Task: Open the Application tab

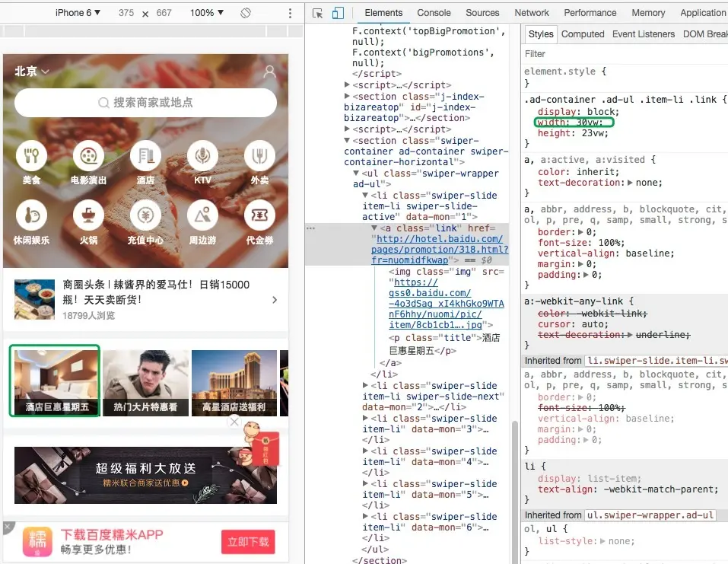Action: click(703, 13)
